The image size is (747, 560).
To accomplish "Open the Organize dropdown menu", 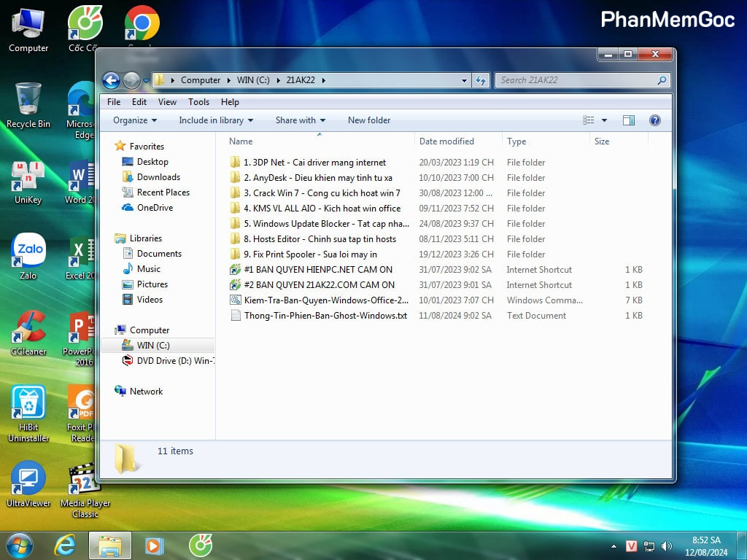I will click(135, 120).
